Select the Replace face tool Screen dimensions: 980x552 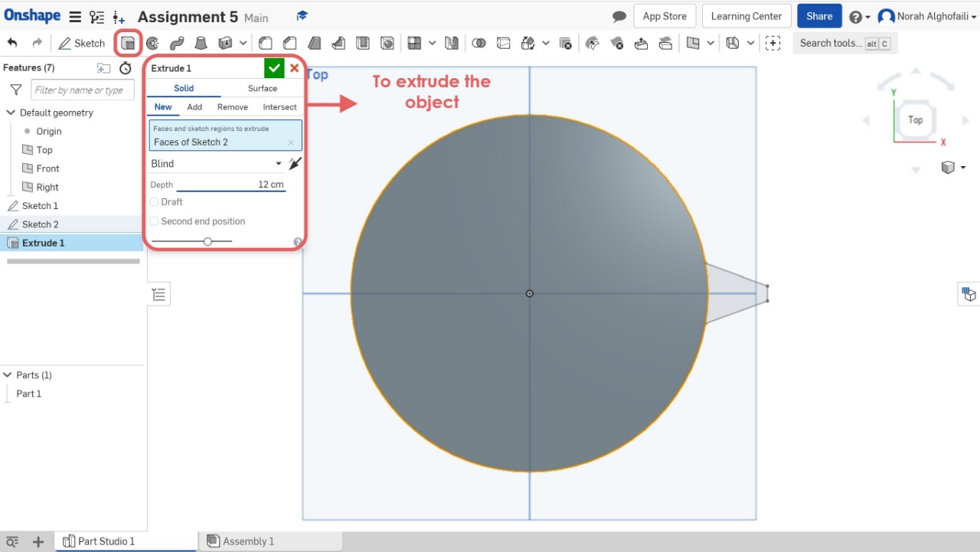click(x=666, y=43)
